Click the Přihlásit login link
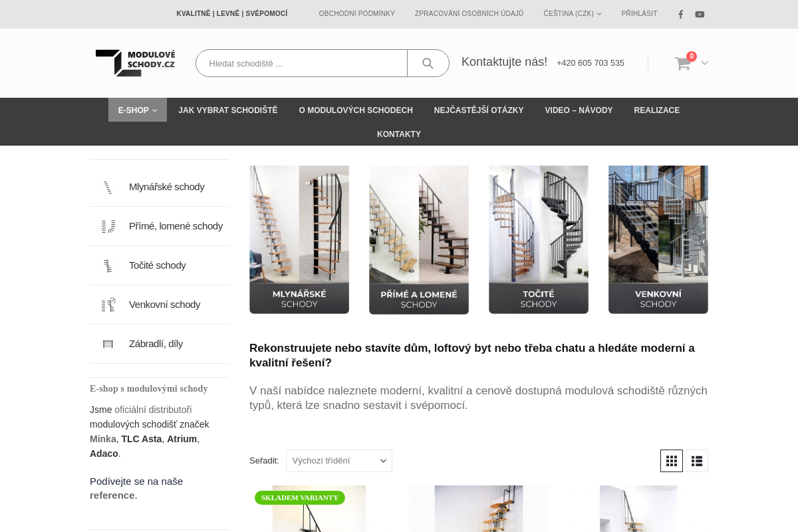The height and width of the screenshot is (532, 798). pyautogui.click(x=639, y=14)
